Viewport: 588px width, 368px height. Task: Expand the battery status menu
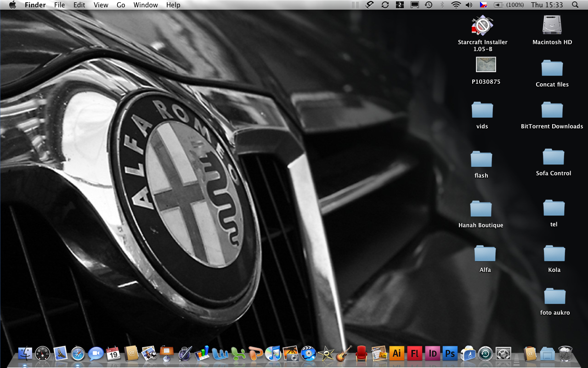point(498,5)
